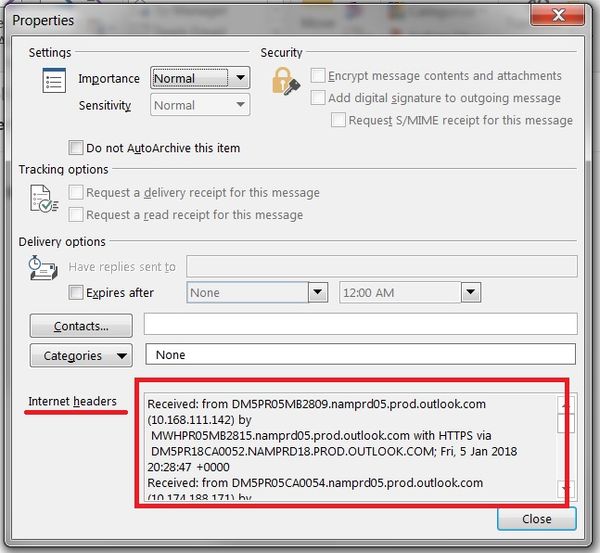Enable the Expires after checkbox
Image resolution: width=600 pixels, height=553 pixels.
(76, 292)
